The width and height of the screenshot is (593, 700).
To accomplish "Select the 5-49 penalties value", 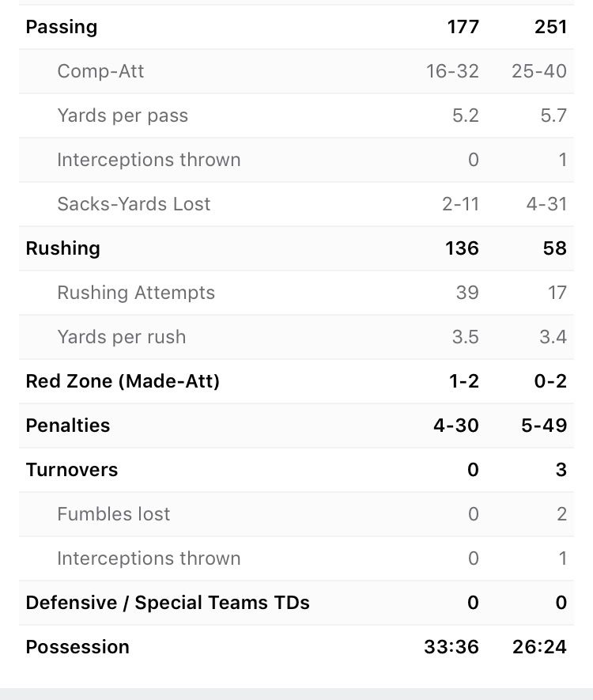I will pos(544,426).
